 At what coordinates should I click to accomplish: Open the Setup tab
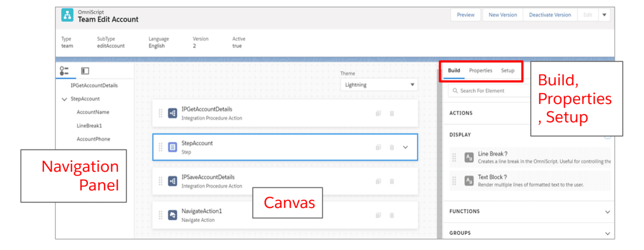pos(507,70)
